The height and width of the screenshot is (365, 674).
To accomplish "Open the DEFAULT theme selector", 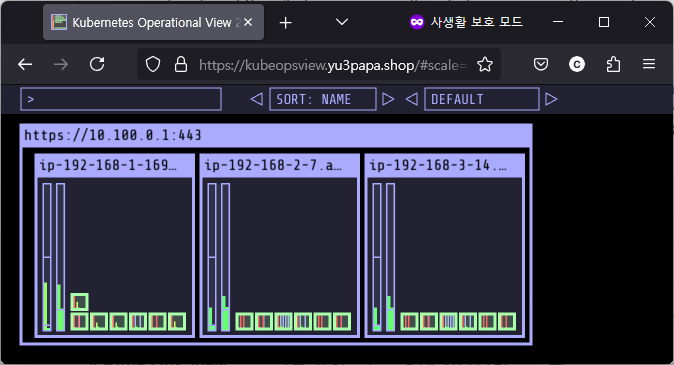I will [481, 99].
